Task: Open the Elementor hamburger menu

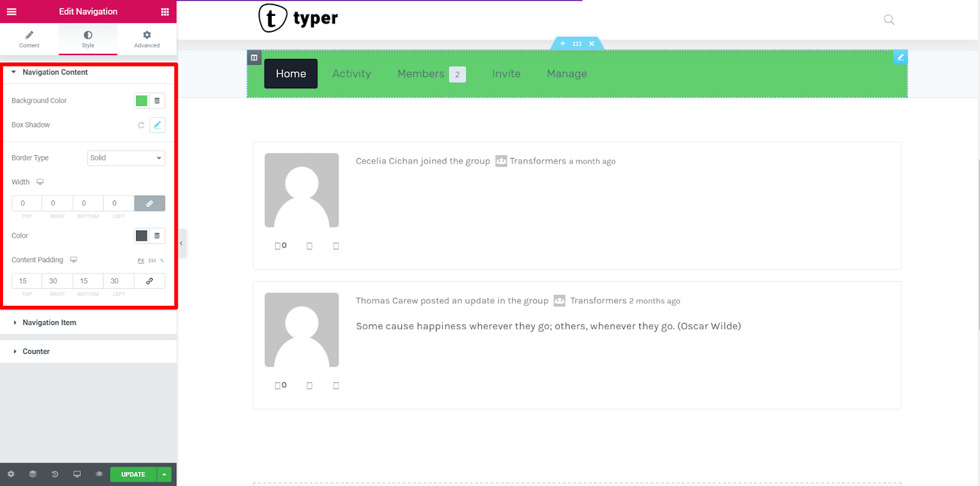Action: [x=12, y=12]
